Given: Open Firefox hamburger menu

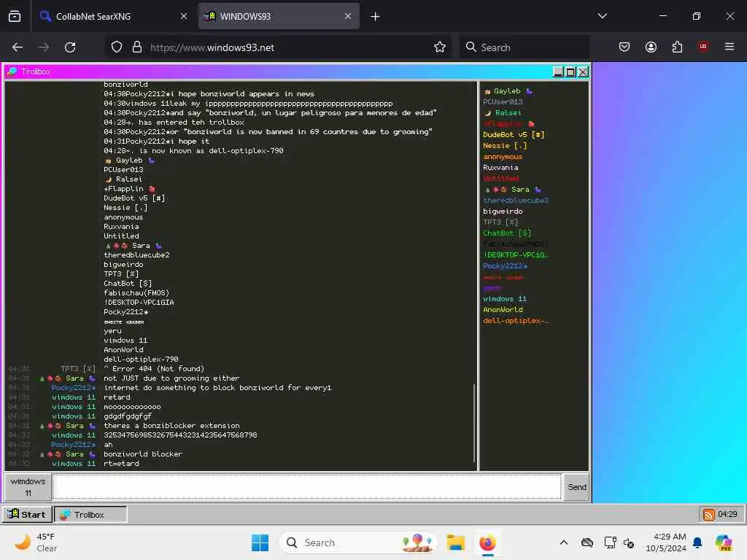Looking at the screenshot, I should click(x=729, y=47).
